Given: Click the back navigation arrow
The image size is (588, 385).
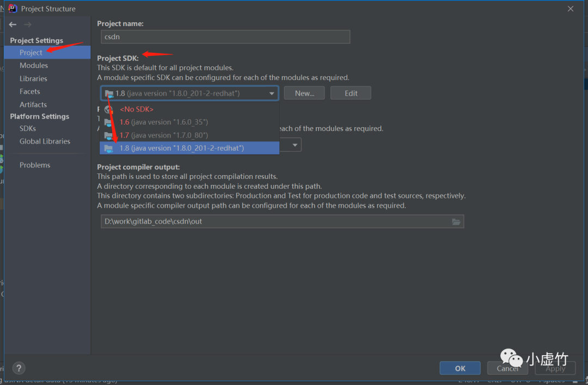Looking at the screenshot, I should pos(13,24).
